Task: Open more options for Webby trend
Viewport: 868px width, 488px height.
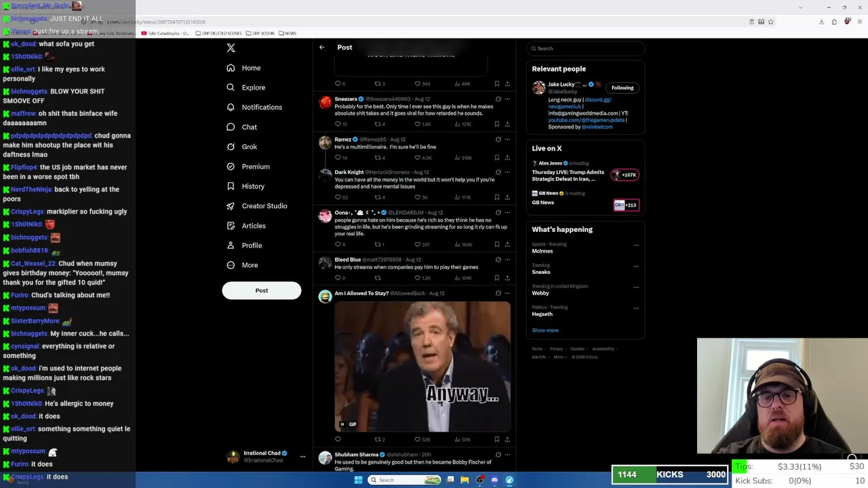Action: coord(636,287)
